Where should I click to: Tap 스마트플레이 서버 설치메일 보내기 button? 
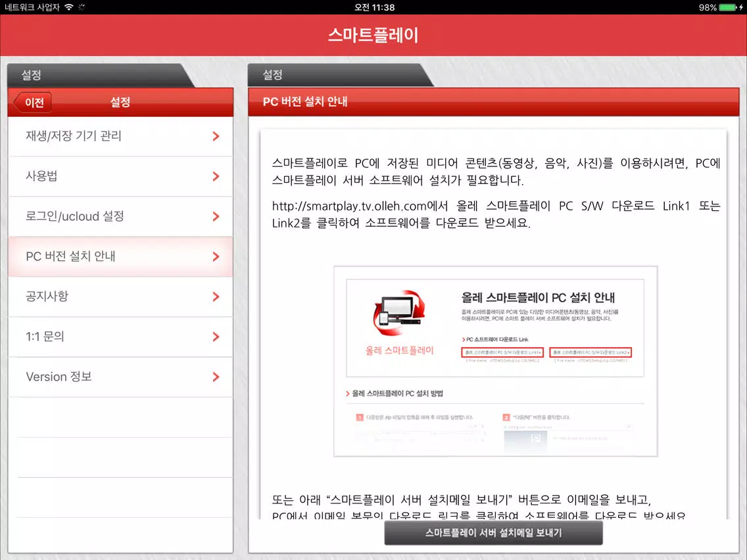pos(494,533)
